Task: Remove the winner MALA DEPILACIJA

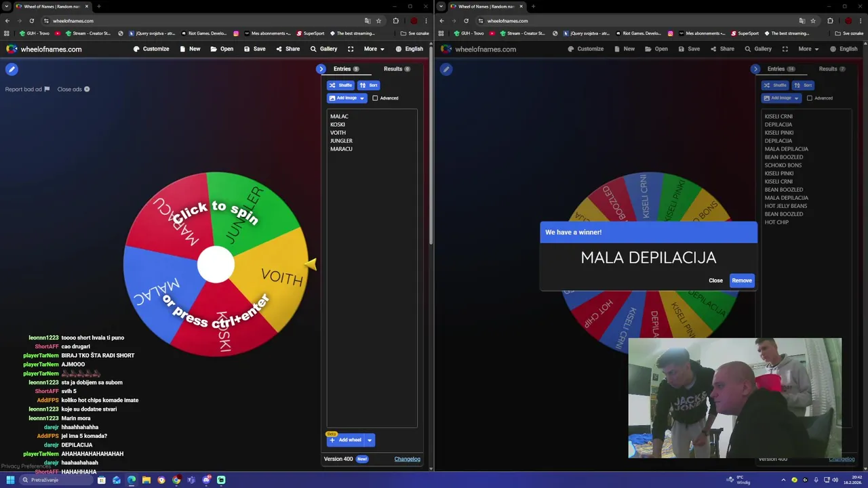Action: (742, 281)
